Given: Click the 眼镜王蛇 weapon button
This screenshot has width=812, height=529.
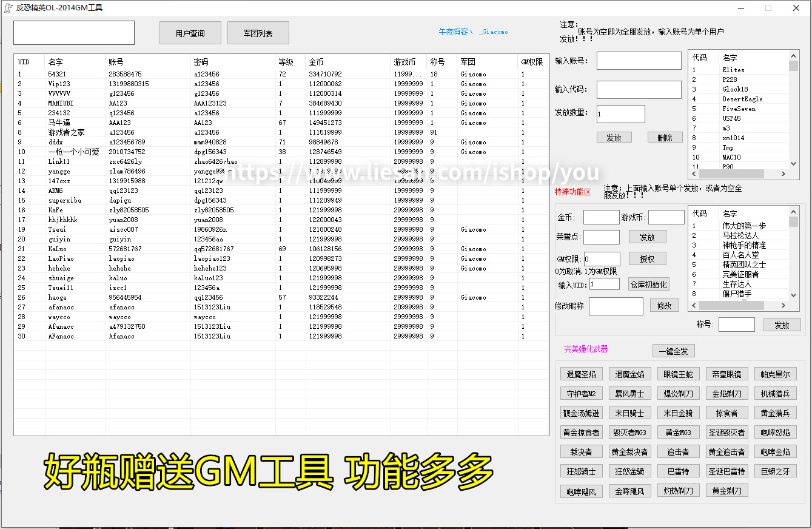Looking at the screenshot, I should (678, 374).
